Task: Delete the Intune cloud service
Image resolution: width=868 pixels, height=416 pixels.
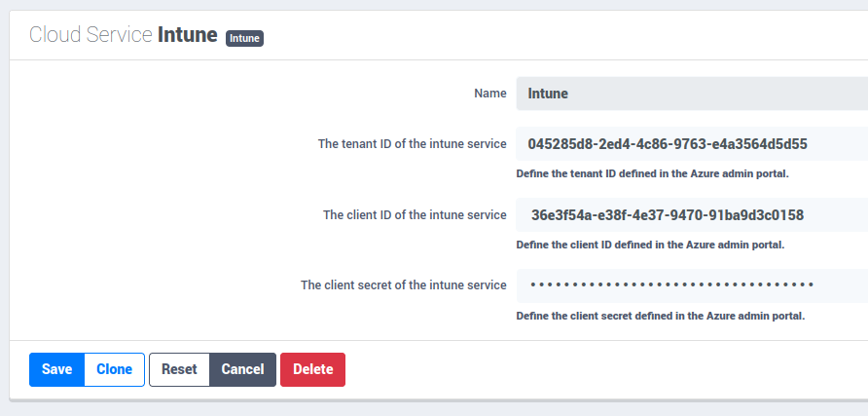Action: tap(312, 369)
